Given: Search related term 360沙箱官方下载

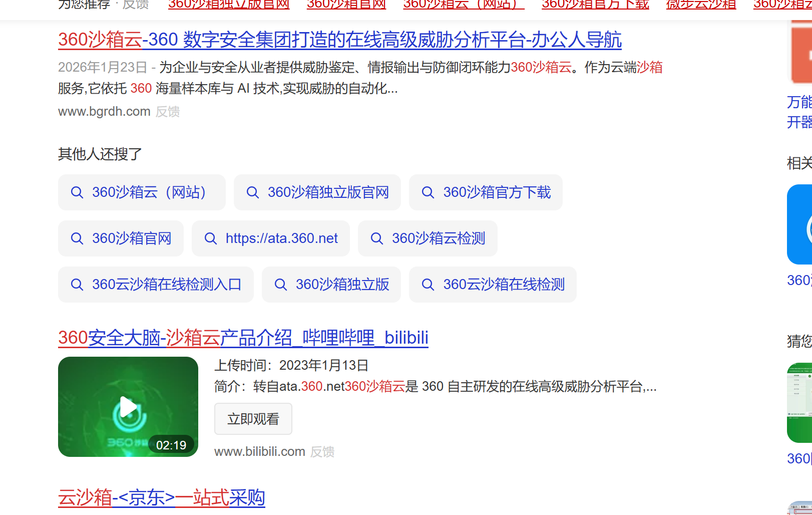Looking at the screenshot, I should [486, 192].
